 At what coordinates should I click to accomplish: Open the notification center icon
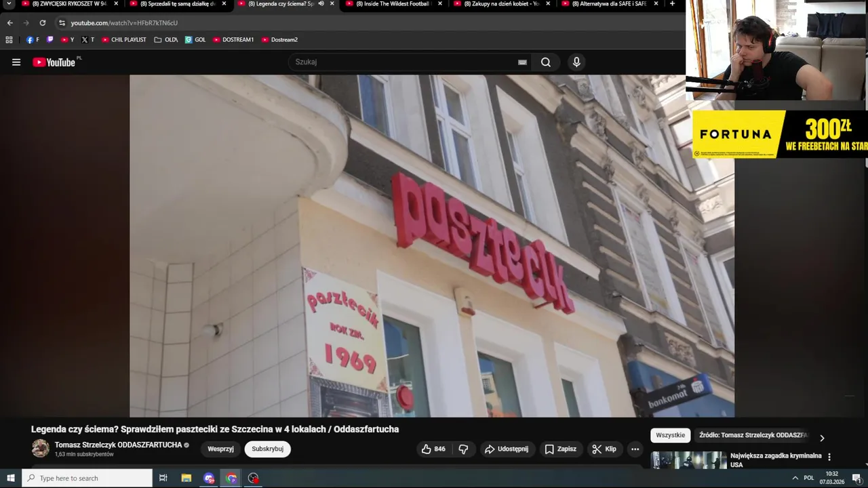[x=856, y=478]
